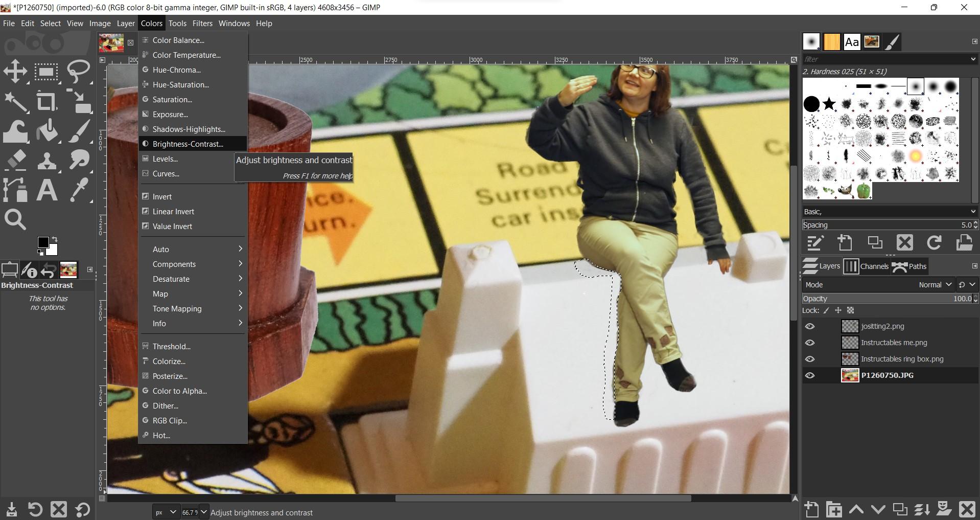Select the Clone stamp tool
This screenshot has width=980, height=520.
[46, 161]
